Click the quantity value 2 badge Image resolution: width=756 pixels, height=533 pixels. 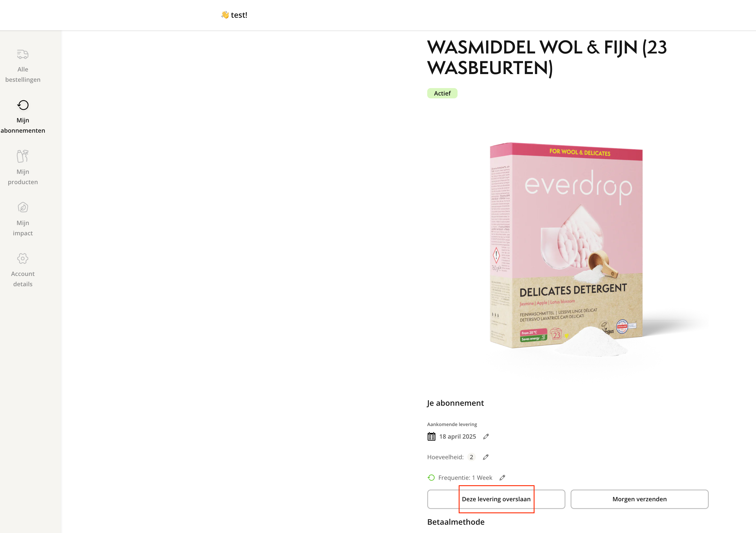pos(472,457)
